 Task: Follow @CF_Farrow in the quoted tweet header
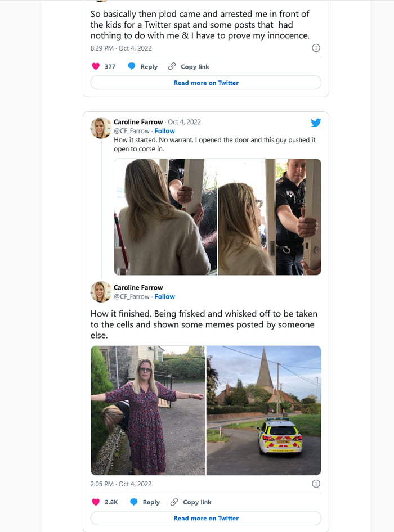click(165, 131)
